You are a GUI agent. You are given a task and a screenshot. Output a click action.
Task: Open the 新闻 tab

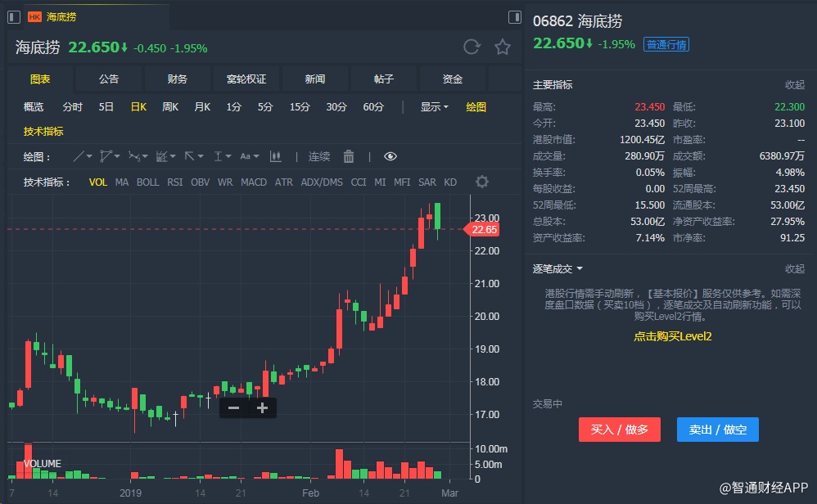point(314,79)
